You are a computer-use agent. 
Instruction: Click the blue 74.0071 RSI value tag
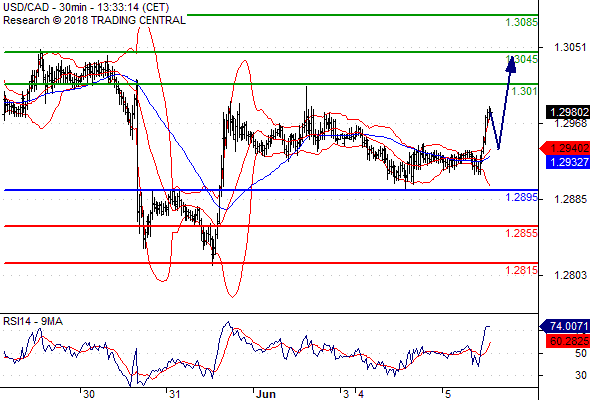pyautogui.click(x=565, y=326)
